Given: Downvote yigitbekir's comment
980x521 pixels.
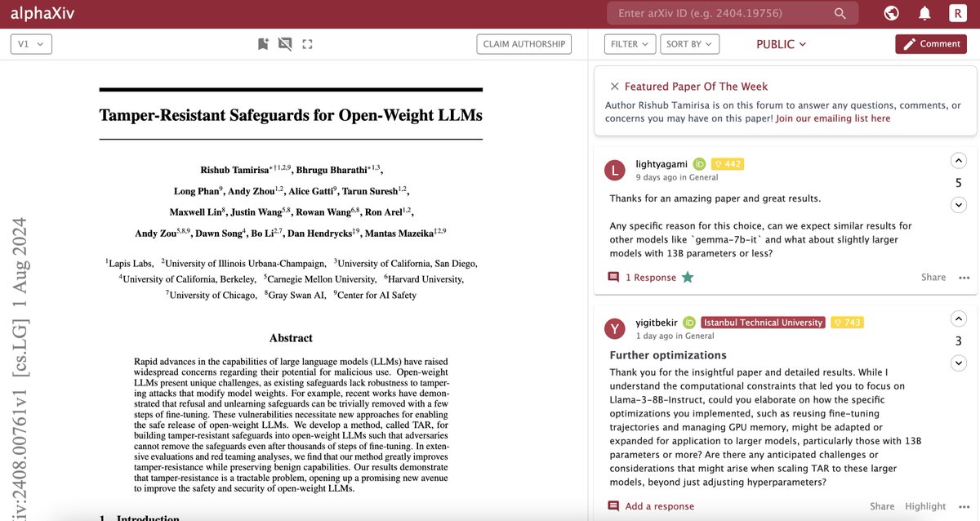Looking at the screenshot, I should [x=959, y=363].
